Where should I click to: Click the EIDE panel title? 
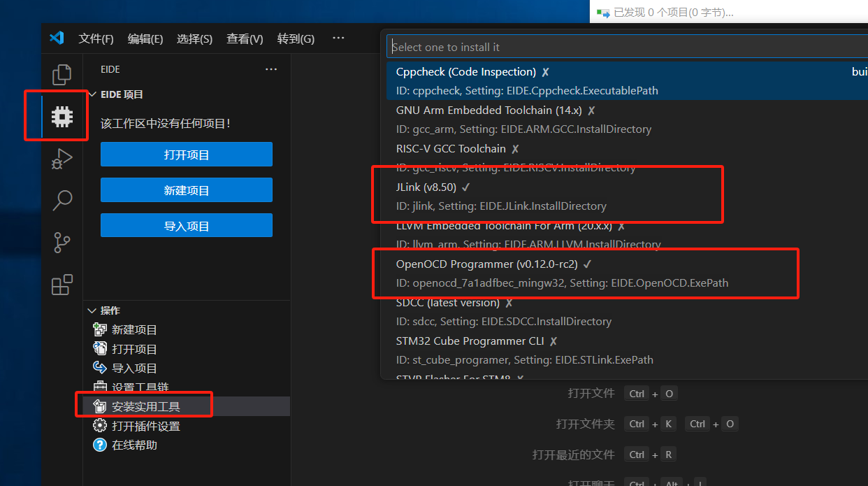pyautogui.click(x=110, y=69)
